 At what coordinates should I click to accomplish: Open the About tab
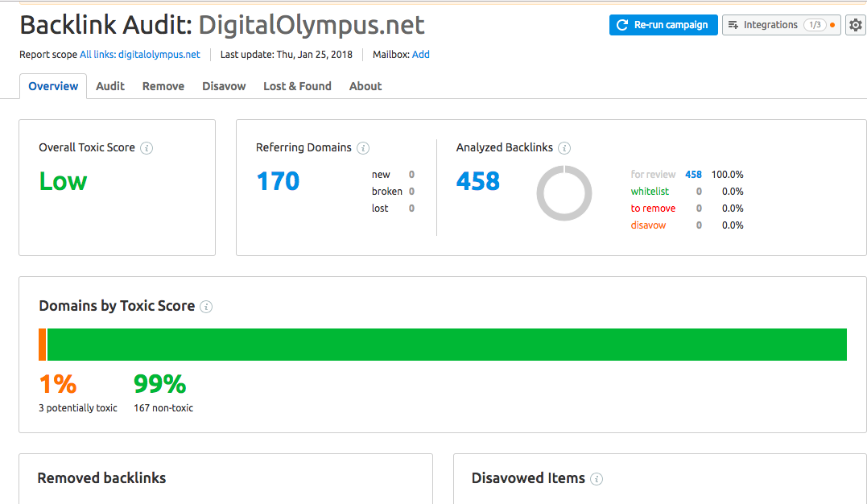[x=365, y=86]
